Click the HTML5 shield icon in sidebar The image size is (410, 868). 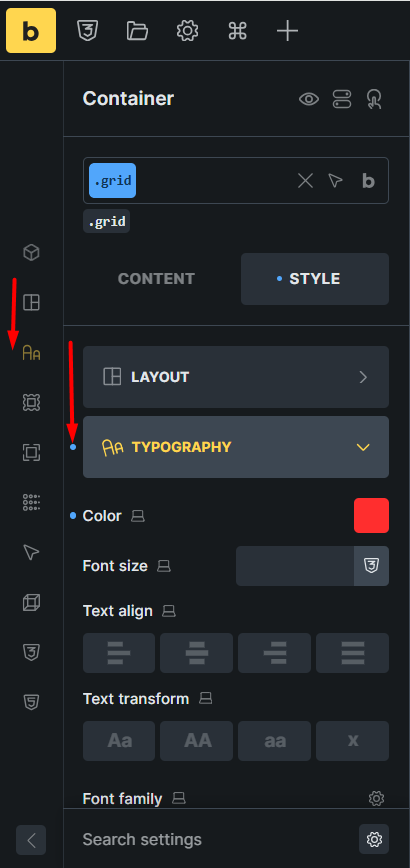coord(31,702)
